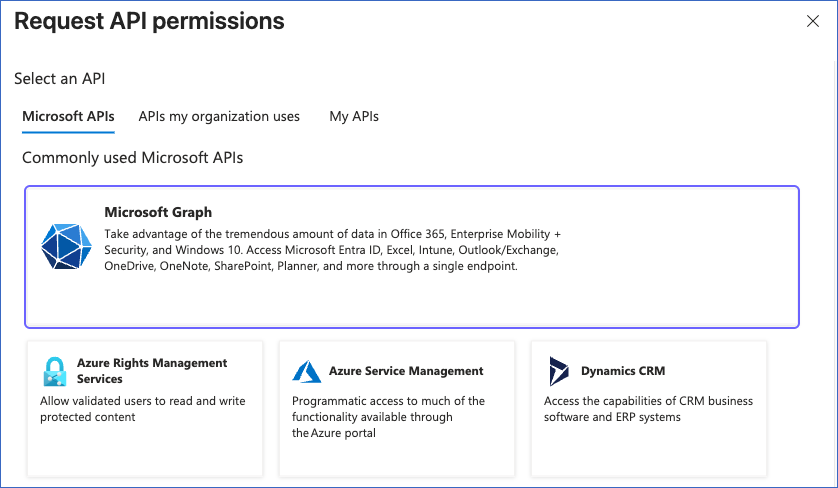Go to the My APIs tab
The image size is (838, 488).
point(354,116)
